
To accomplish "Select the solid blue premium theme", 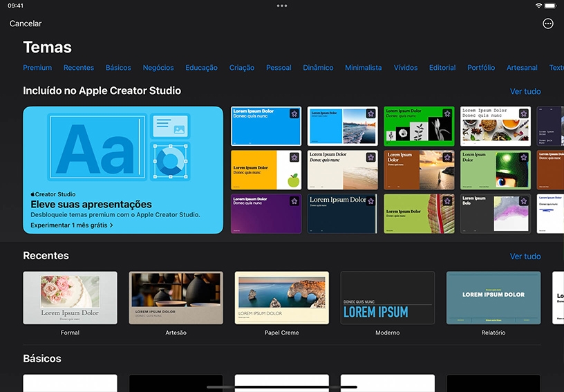I will pos(266,126).
